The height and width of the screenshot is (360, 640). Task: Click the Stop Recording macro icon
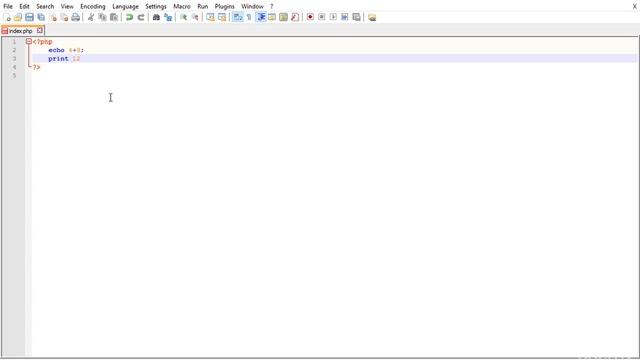322,17
